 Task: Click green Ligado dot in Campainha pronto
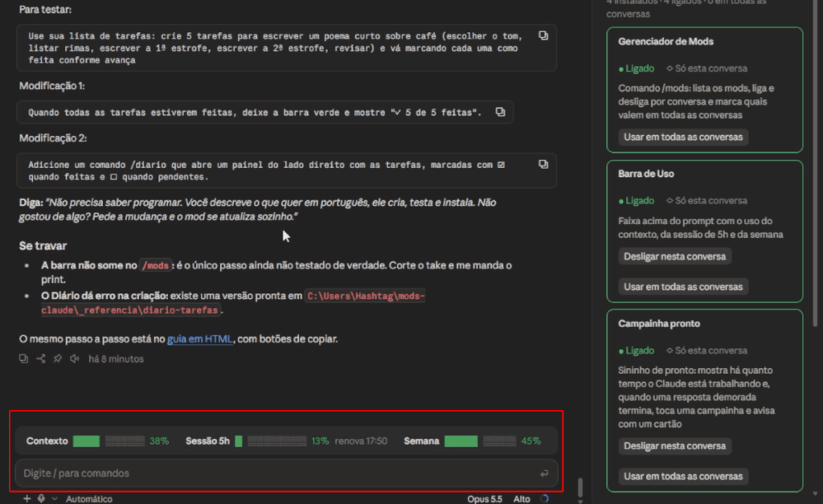(621, 350)
